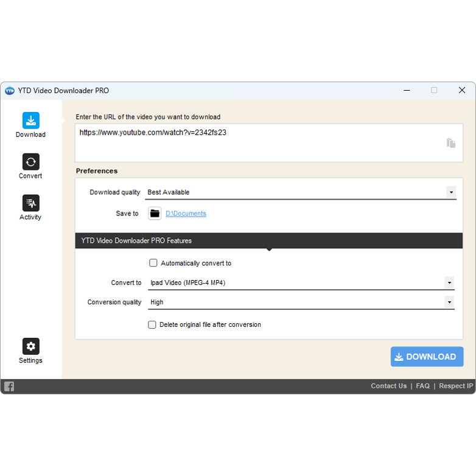The height and width of the screenshot is (476, 476).
Task: Click the blue DOWNLOAD button
Action: pyautogui.click(x=427, y=357)
